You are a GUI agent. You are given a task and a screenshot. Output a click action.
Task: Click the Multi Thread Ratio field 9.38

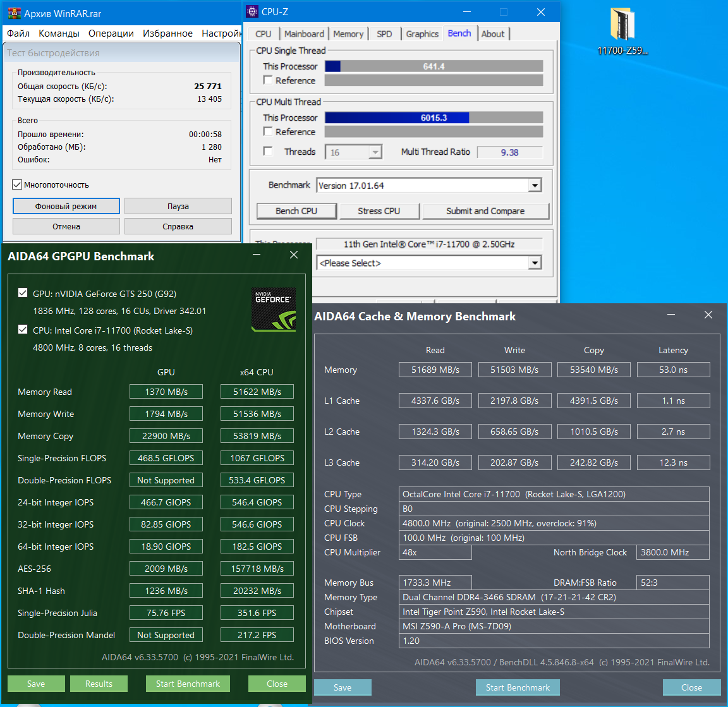tap(510, 152)
